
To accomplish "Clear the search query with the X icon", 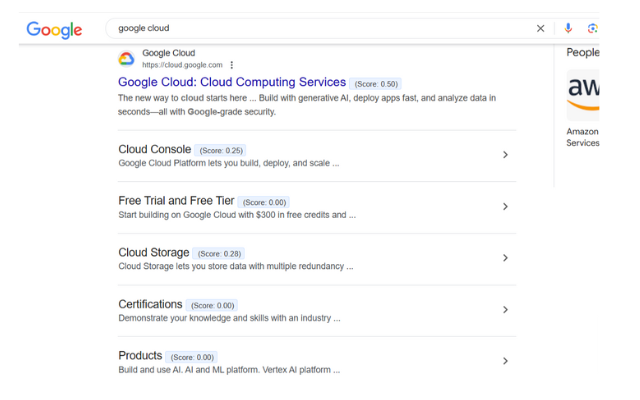I will coord(540,28).
